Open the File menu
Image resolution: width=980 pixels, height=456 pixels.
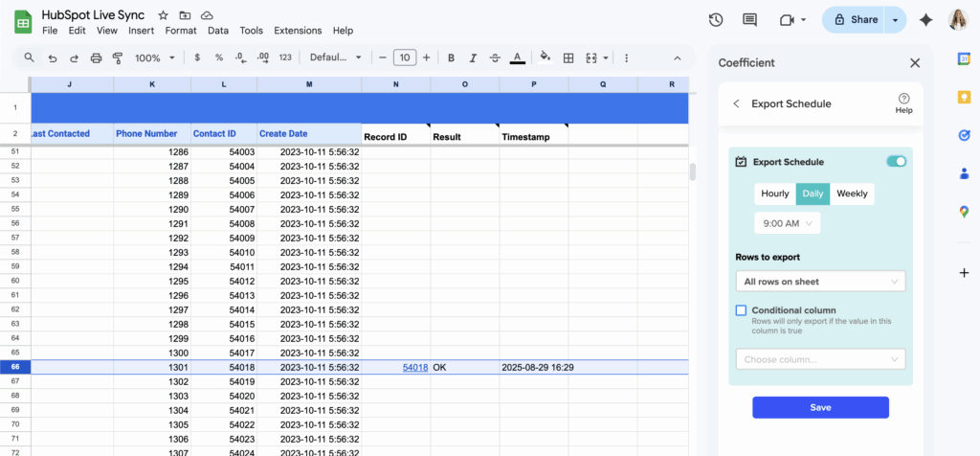(50, 31)
